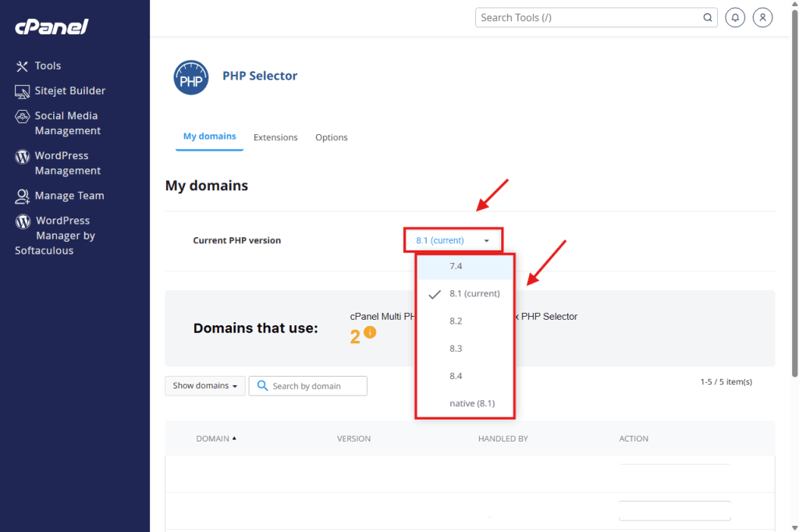Click the orange info icon

click(x=370, y=332)
